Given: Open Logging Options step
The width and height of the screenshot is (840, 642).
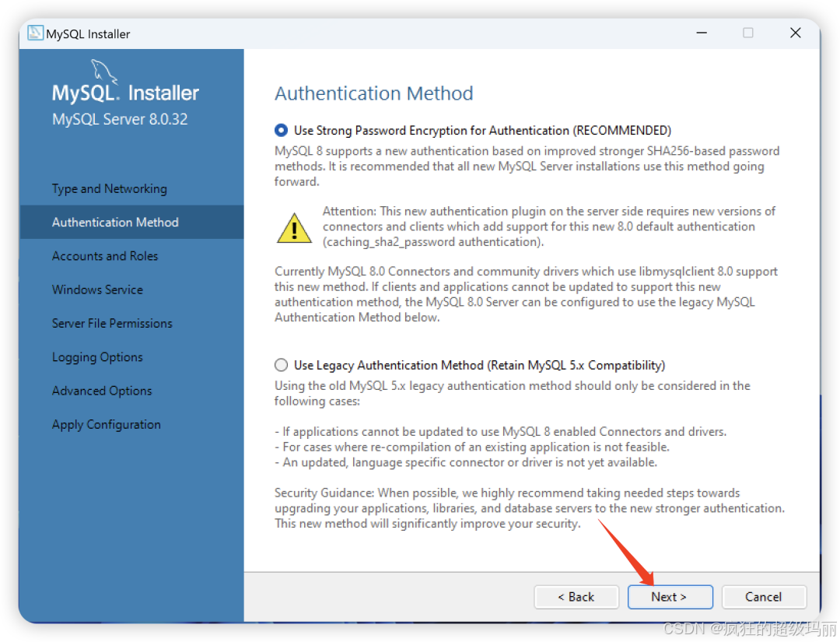Looking at the screenshot, I should [97, 357].
